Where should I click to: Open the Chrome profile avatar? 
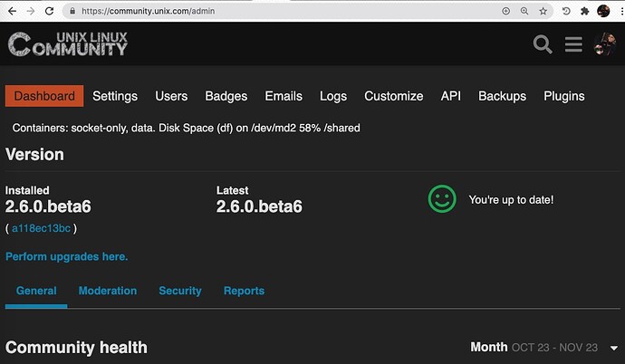603,11
